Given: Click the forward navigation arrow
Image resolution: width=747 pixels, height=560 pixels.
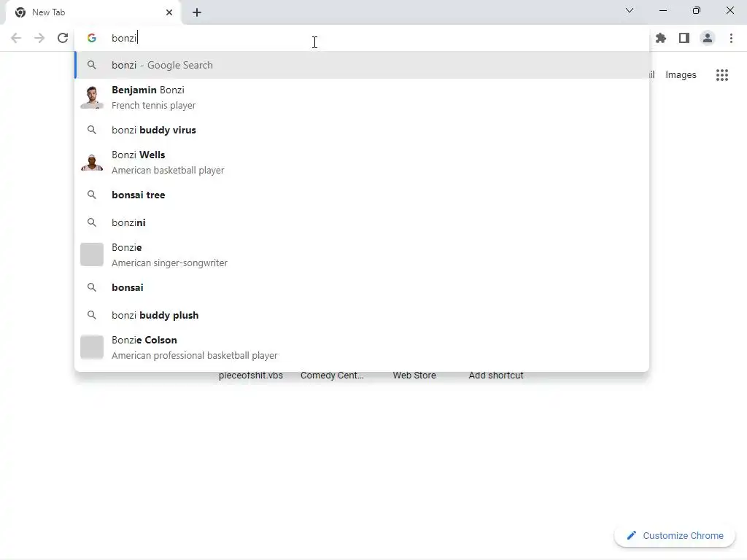Looking at the screenshot, I should point(39,38).
